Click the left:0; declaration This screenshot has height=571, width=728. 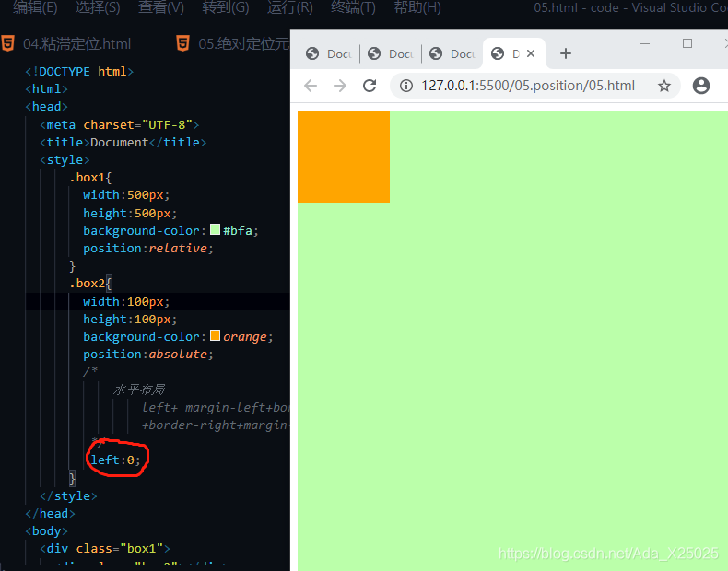[x=115, y=460]
